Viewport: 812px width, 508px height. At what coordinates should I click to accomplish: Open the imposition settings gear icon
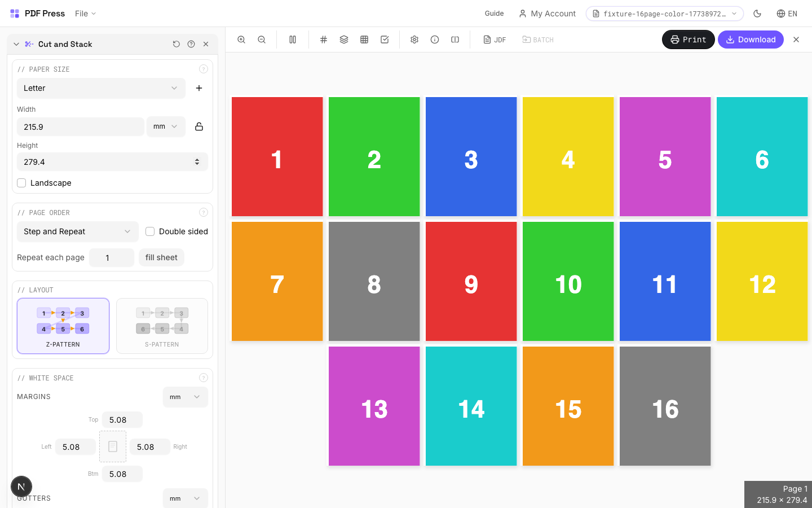click(414, 40)
